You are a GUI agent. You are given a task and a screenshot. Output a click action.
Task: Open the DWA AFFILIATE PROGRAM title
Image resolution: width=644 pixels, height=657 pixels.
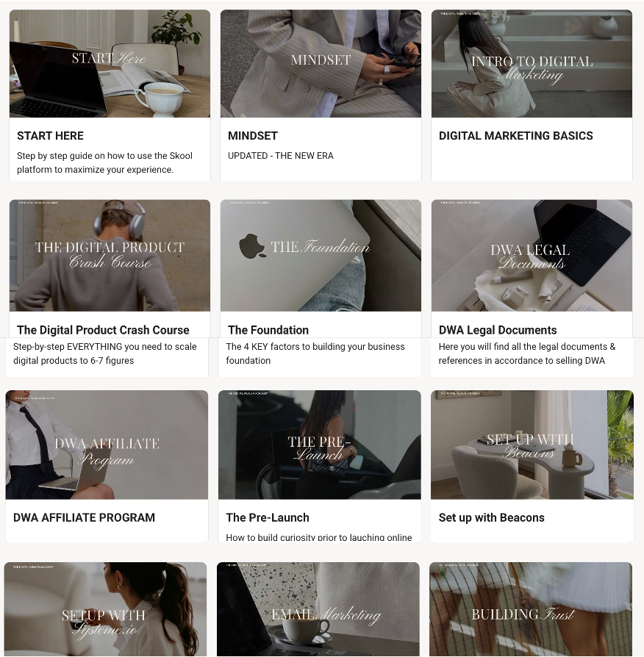coord(85,517)
